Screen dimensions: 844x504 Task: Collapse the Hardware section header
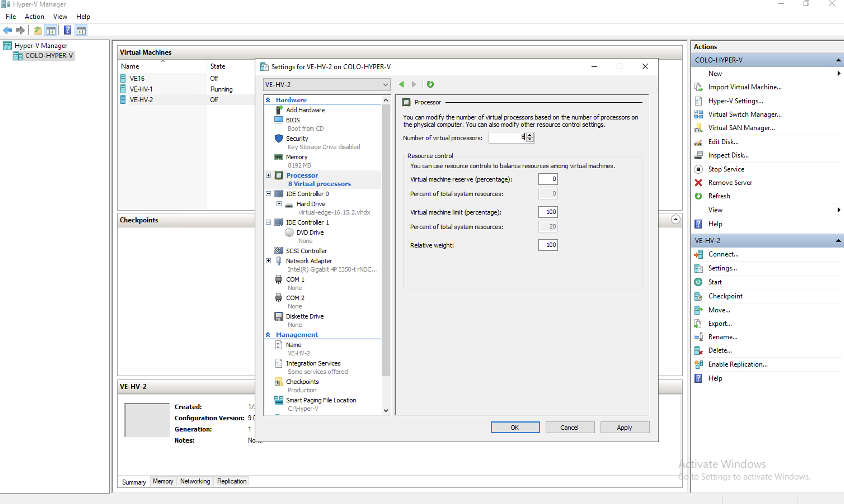coord(268,100)
